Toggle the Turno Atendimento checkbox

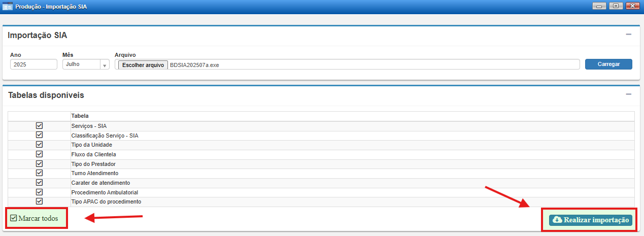(x=39, y=173)
